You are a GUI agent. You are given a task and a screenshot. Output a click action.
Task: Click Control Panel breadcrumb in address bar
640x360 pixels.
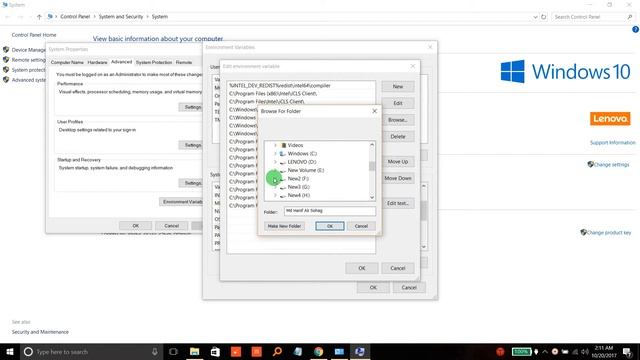75,17
